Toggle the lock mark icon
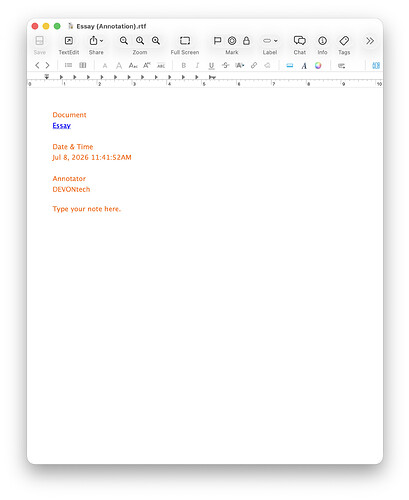Screen dimensions: 409x500 [x=246, y=41]
